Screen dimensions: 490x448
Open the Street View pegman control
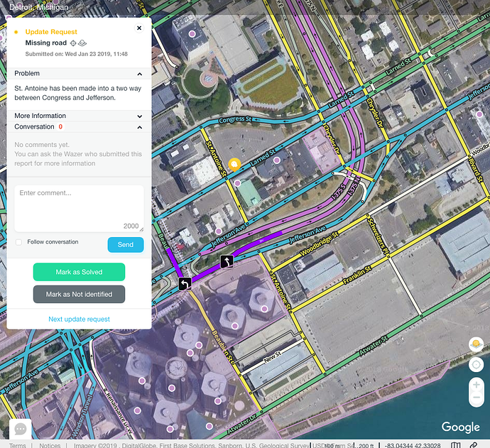(x=475, y=344)
